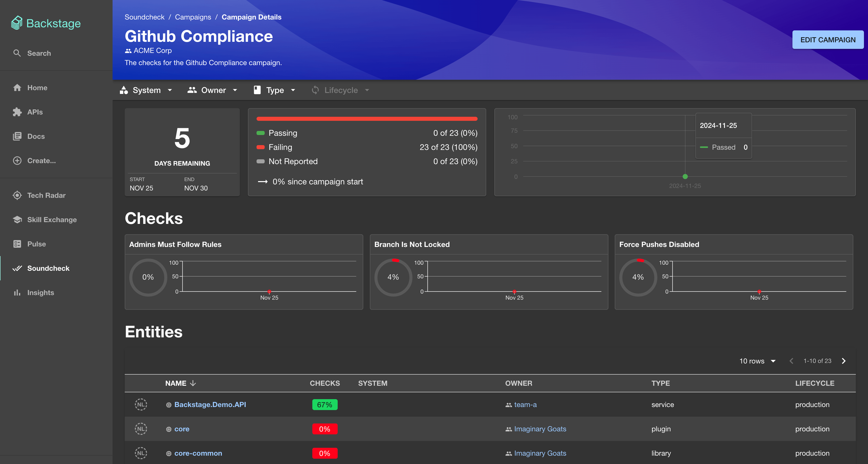
Task: Click the sort arrow next to NAME
Action: pos(193,383)
